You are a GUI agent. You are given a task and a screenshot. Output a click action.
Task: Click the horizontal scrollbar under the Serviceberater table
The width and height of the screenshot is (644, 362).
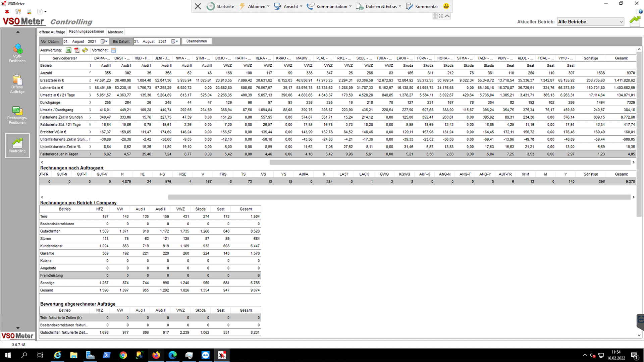click(450, 162)
